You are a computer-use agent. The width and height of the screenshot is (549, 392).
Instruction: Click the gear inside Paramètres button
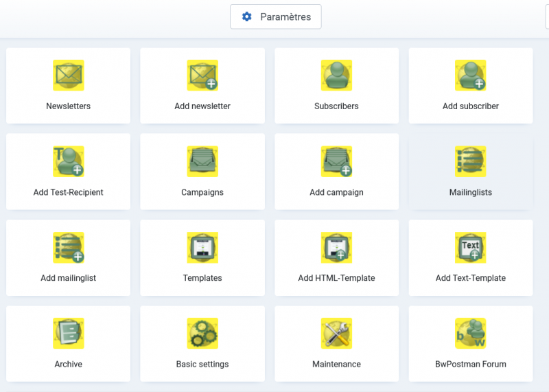coord(247,16)
